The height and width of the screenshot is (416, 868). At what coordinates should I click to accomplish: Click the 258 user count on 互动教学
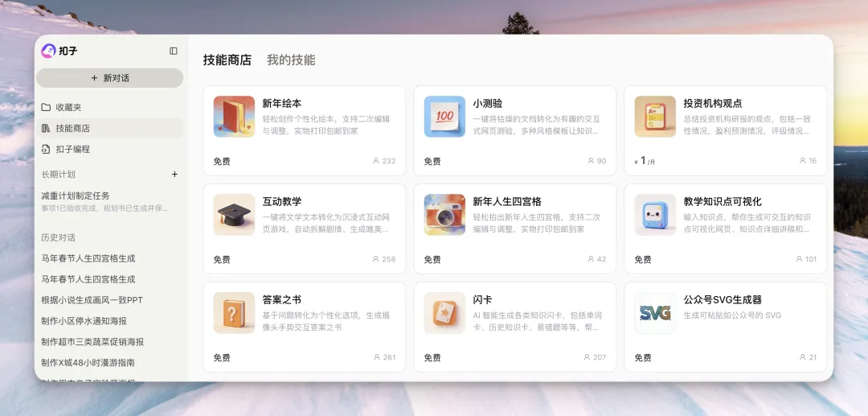[384, 258]
